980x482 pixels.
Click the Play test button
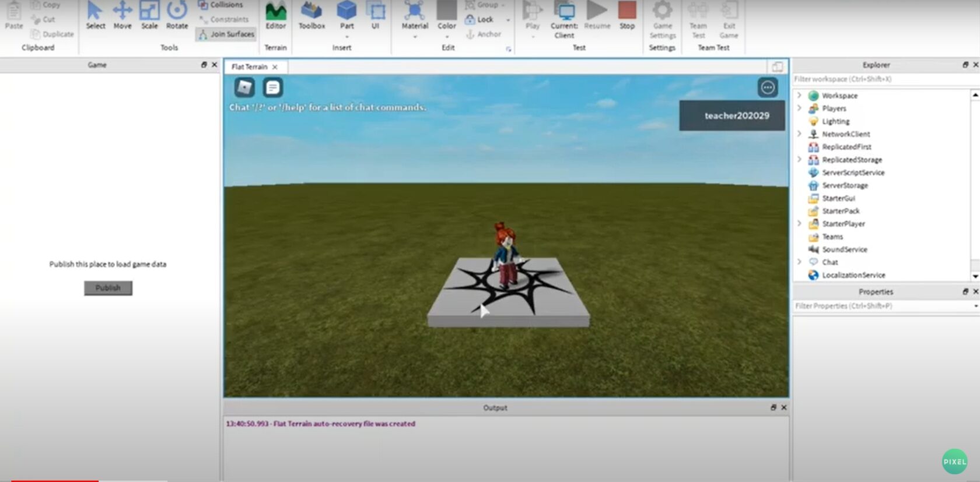tap(532, 16)
